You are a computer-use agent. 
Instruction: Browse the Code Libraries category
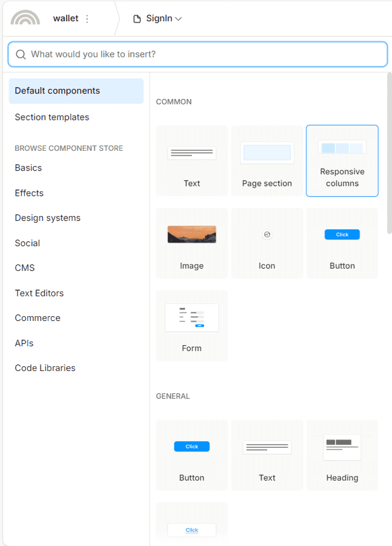tap(45, 368)
